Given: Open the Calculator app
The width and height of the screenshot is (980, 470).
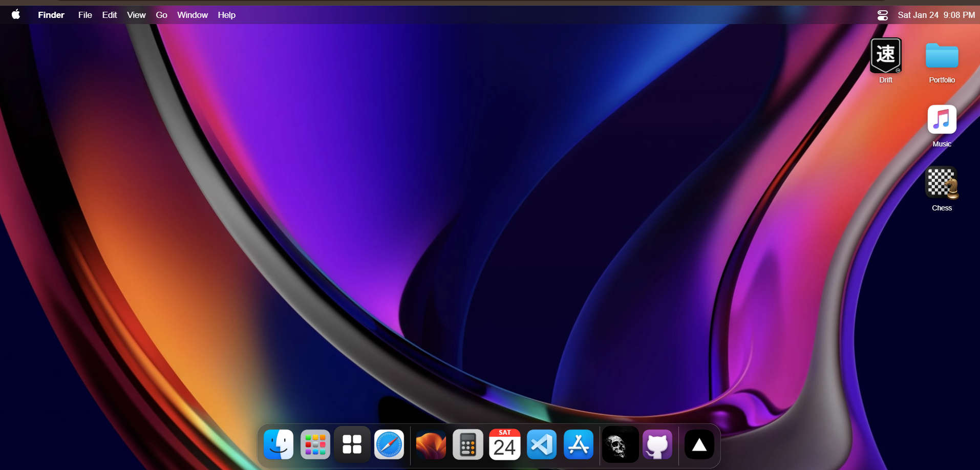Looking at the screenshot, I should pyautogui.click(x=467, y=444).
